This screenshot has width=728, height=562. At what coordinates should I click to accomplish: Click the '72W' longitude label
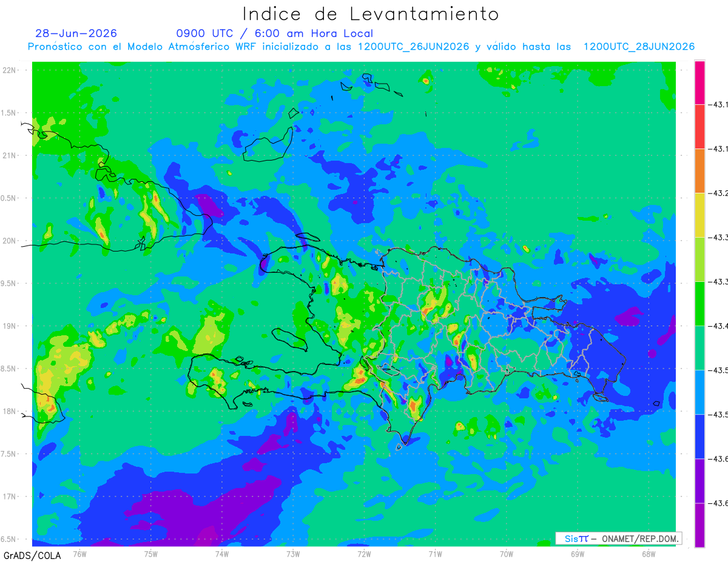coord(364,554)
